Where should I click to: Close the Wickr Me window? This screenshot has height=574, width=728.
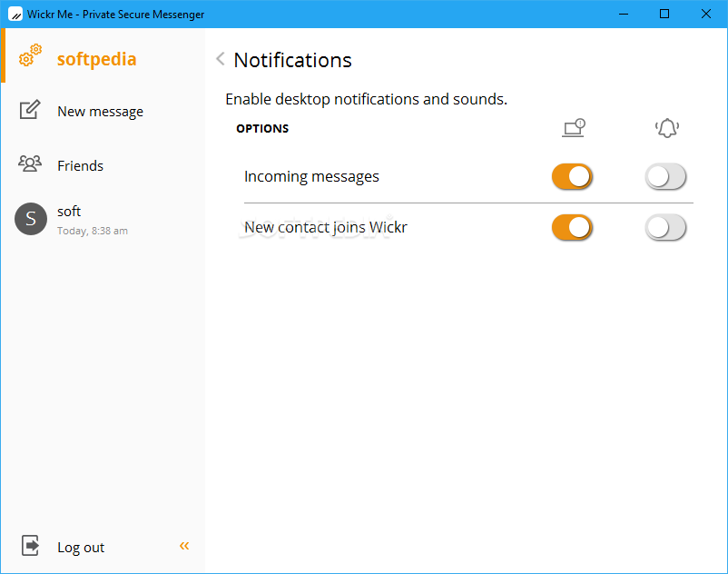click(705, 14)
